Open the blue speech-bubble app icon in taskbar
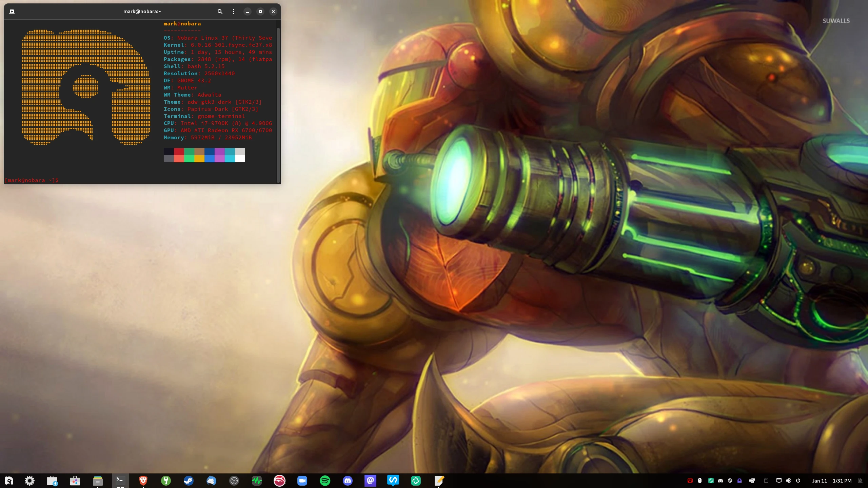 click(x=393, y=481)
